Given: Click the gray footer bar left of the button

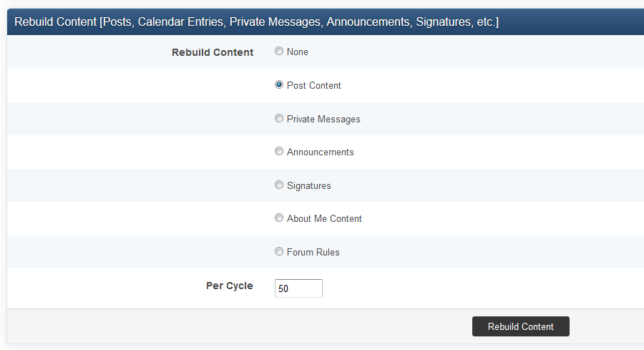Looking at the screenshot, I should [x=236, y=326].
